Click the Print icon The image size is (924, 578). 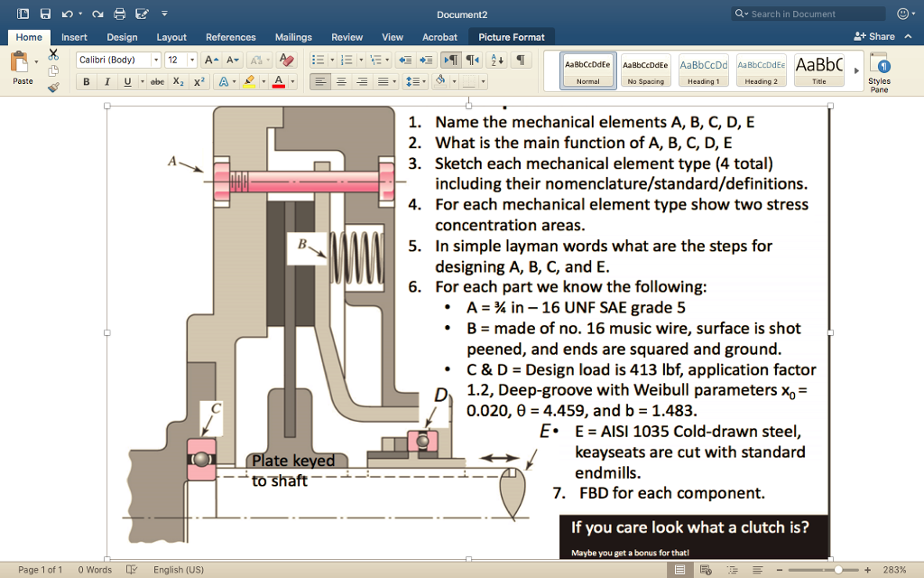(117, 13)
